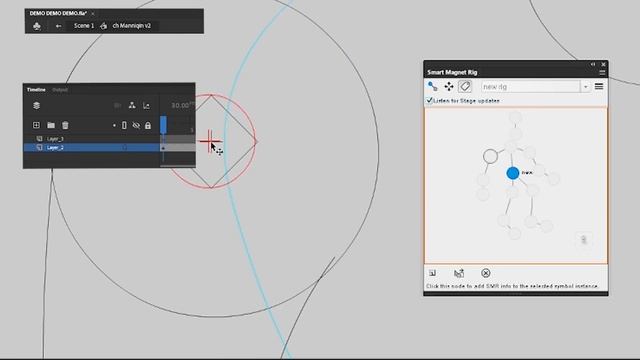Click the bottom-left square icon in rig panel
Image resolution: width=640 pixels, height=360 pixels.
coord(433,273)
